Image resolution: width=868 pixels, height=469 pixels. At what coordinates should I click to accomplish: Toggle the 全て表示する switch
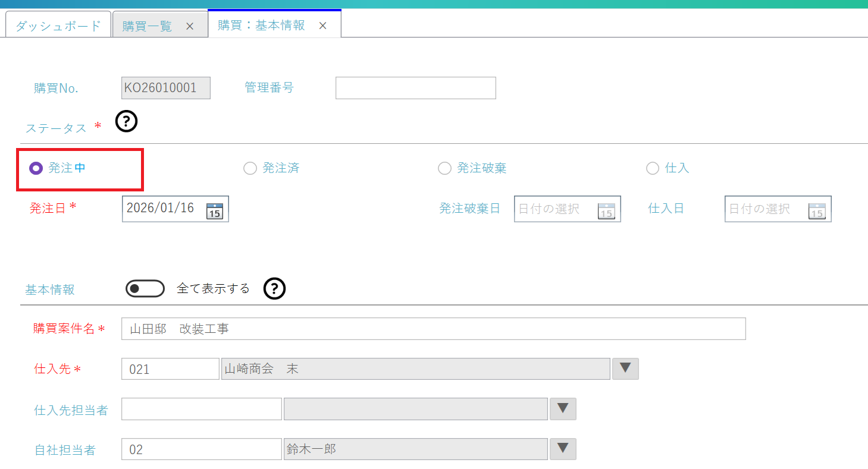(x=145, y=288)
